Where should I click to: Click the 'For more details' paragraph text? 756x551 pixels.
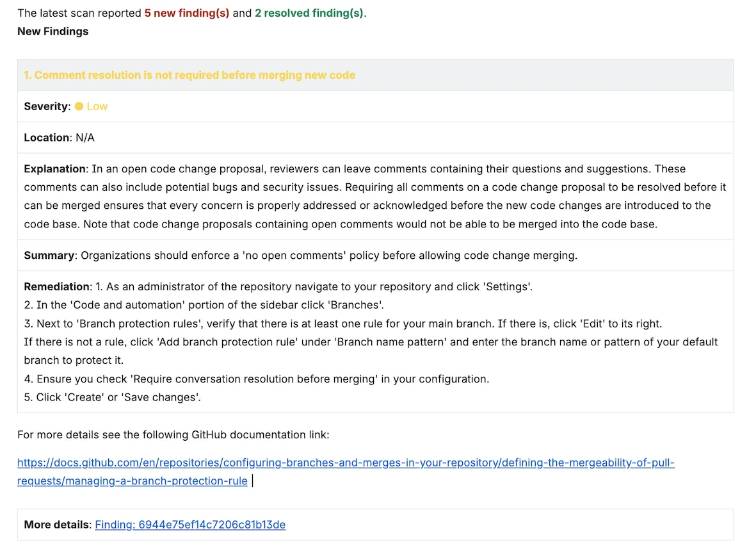click(173, 434)
